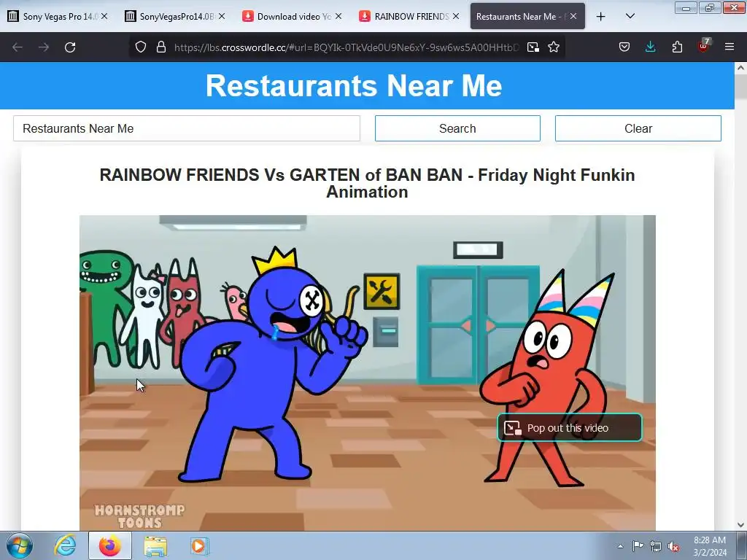Open Firefox application hamburger menu
The height and width of the screenshot is (560, 747).
(729, 47)
